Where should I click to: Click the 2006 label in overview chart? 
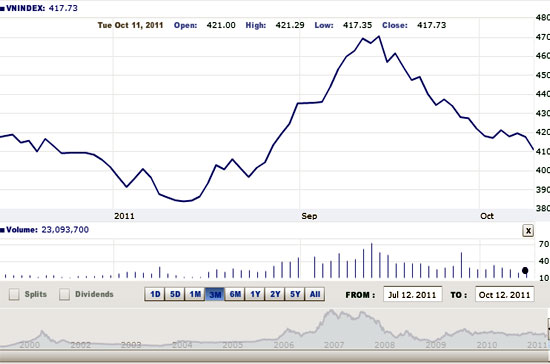pyautogui.click(x=284, y=345)
